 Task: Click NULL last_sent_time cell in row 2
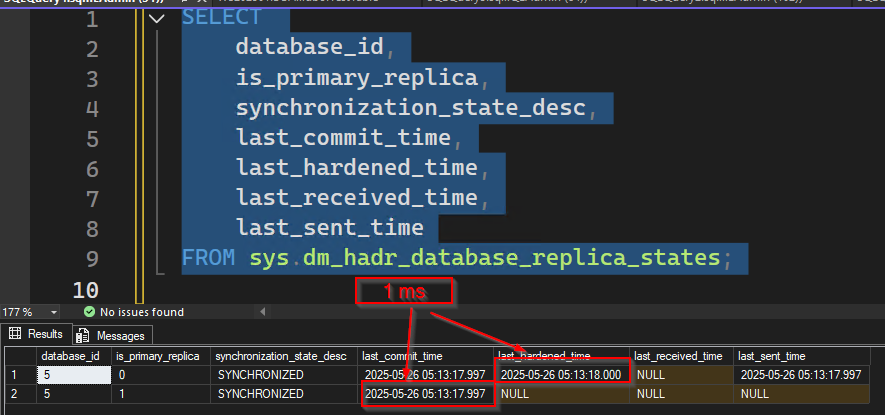coord(801,394)
